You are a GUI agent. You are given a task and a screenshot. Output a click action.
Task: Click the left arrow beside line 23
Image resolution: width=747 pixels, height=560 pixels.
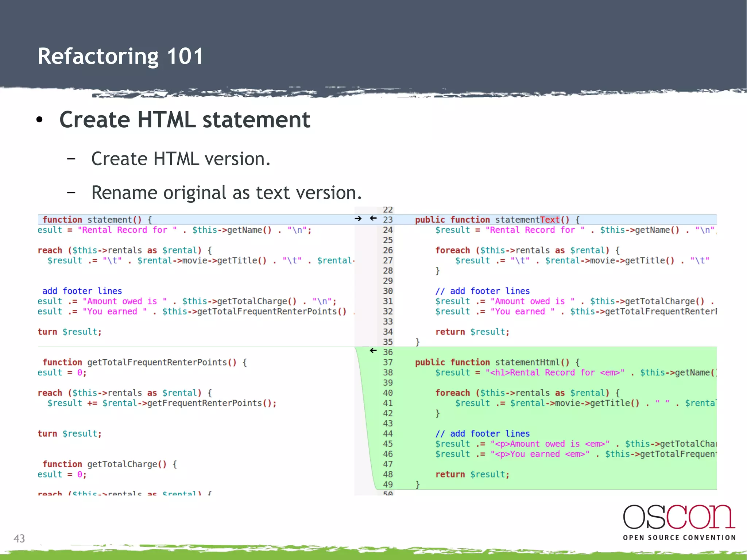tap(373, 218)
